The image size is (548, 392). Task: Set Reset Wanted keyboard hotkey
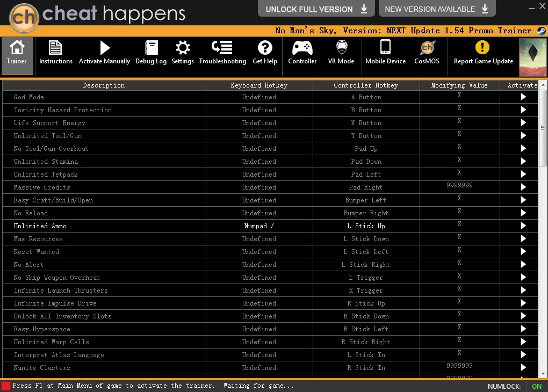point(259,252)
